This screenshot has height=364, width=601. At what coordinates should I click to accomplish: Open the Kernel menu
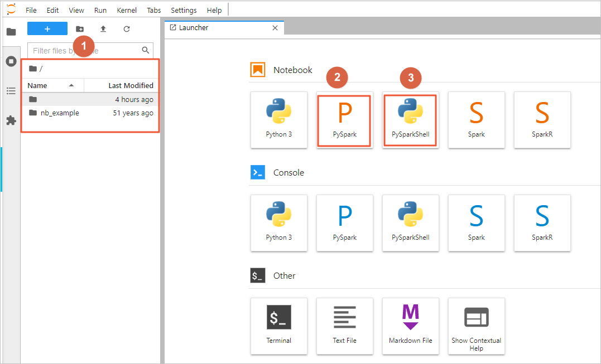[x=127, y=11]
